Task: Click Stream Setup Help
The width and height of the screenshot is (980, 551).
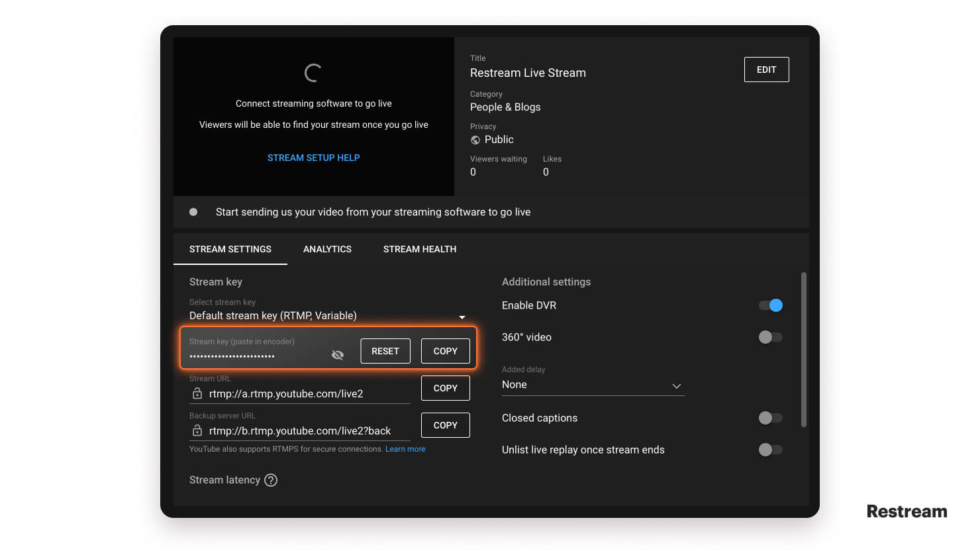Action: (x=313, y=158)
